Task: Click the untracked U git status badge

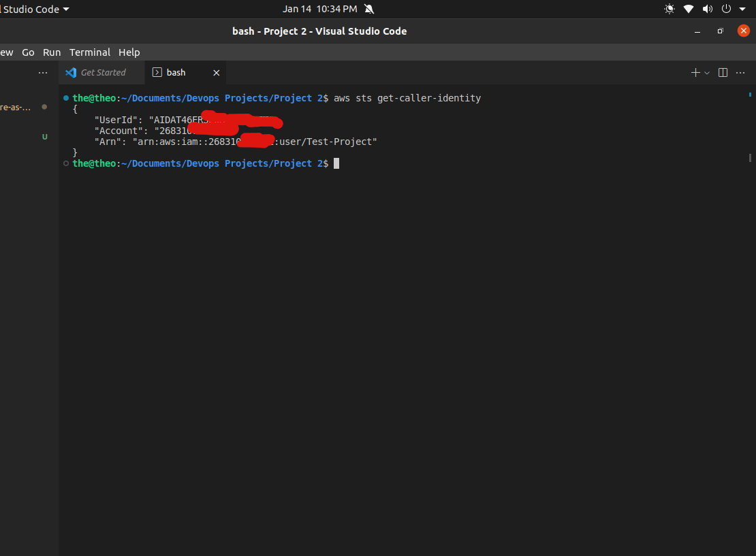Action: pyautogui.click(x=45, y=137)
